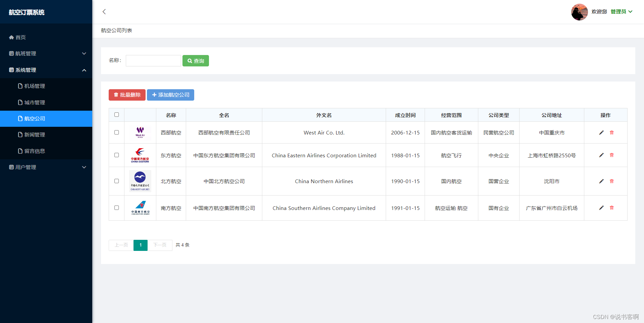
Task: Click the 添加航空公司 button
Action: (170, 95)
